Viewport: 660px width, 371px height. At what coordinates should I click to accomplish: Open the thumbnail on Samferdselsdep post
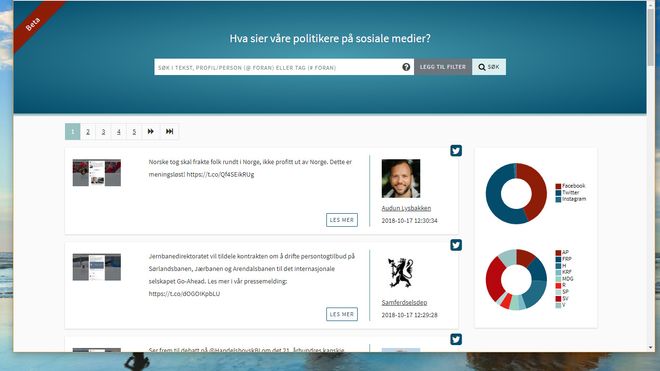click(96, 267)
